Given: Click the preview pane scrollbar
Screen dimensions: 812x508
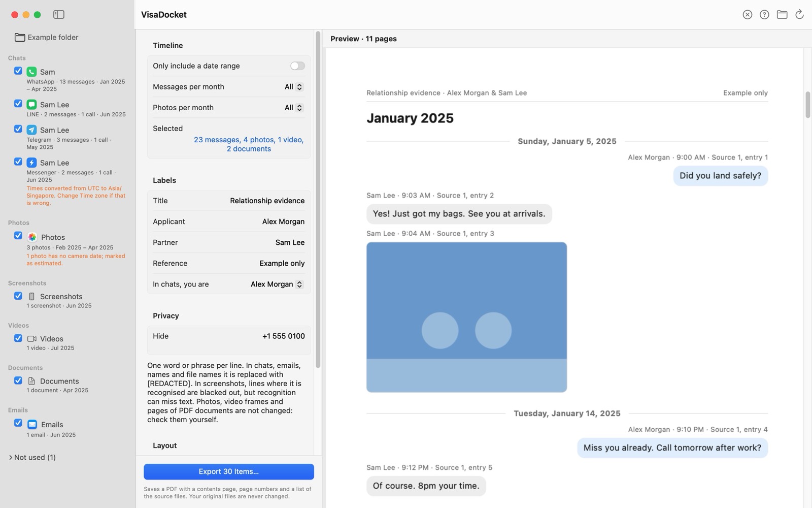Looking at the screenshot, I should pos(807,105).
